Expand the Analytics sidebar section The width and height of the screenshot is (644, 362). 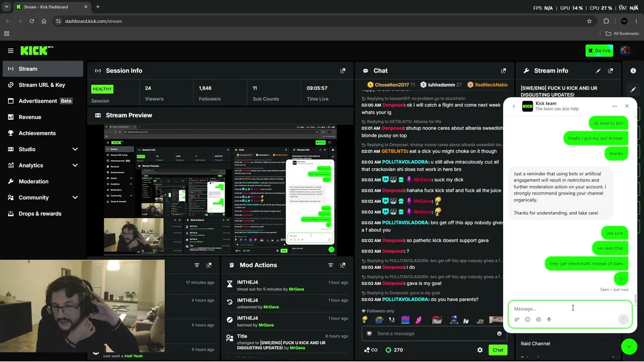(75, 165)
